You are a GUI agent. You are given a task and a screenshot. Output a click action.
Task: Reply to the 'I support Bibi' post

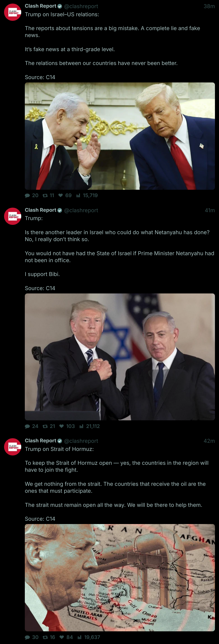(x=27, y=426)
